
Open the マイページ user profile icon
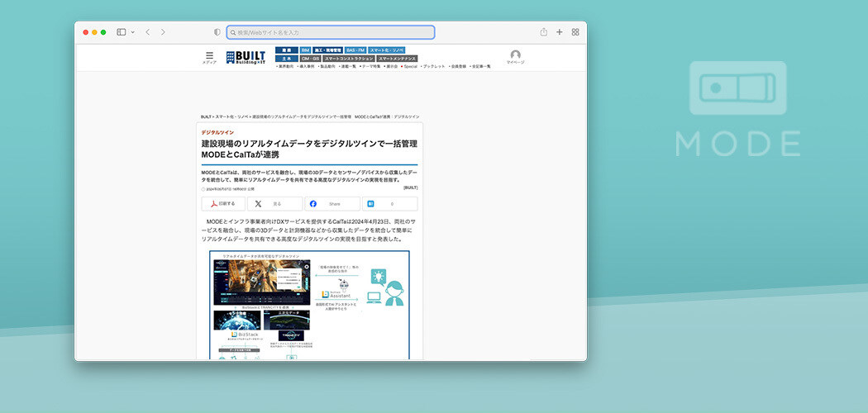pyautogui.click(x=515, y=56)
